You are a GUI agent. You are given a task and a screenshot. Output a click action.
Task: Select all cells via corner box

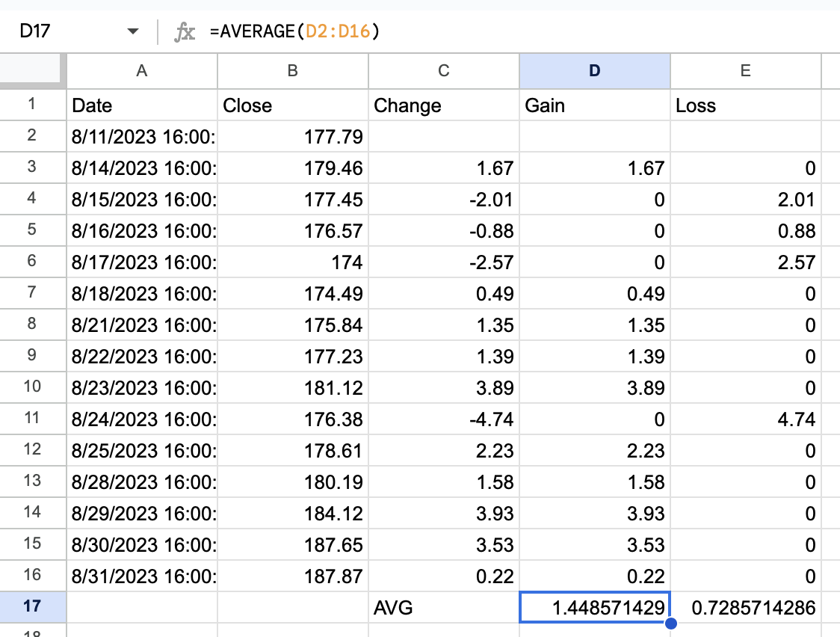click(30, 68)
